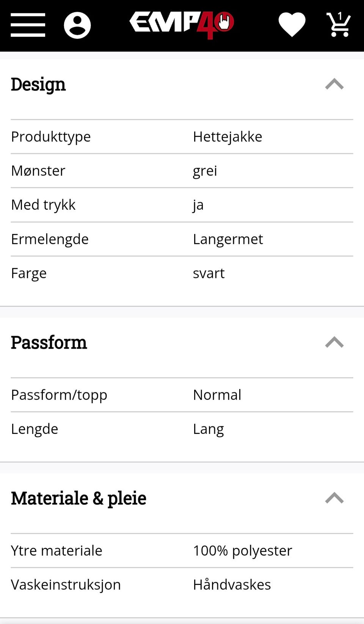View the shopping cart with 1 item
This screenshot has width=364, height=624.
[339, 25]
